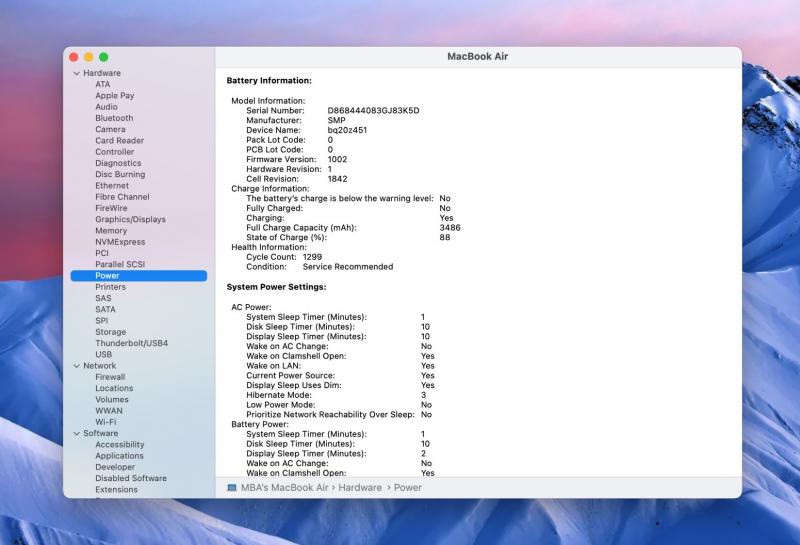
Task: Click Hardware in the path bar
Action: [360, 488]
